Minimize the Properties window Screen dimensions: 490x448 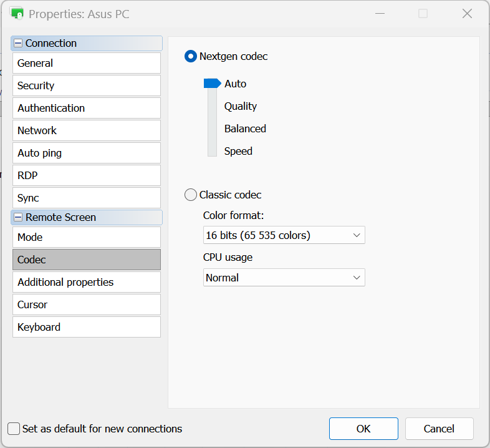point(380,14)
